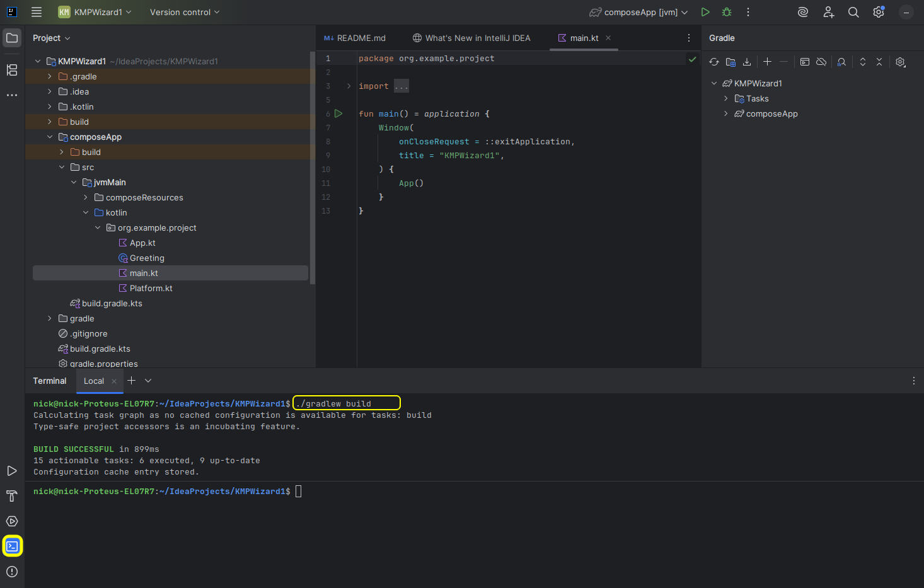Open composeApp [jvm] run configuration dropdown
This screenshot has height=588, width=924.
(x=639, y=12)
